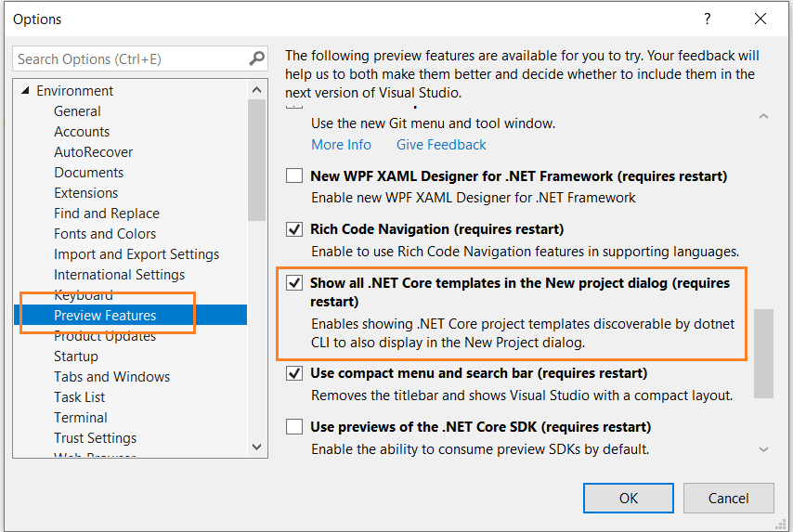Confirm the dialog with OK
793x532 pixels.
(628, 499)
